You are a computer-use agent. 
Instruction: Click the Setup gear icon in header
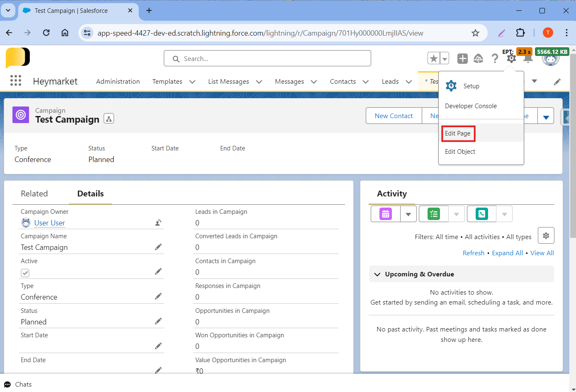[511, 59]
